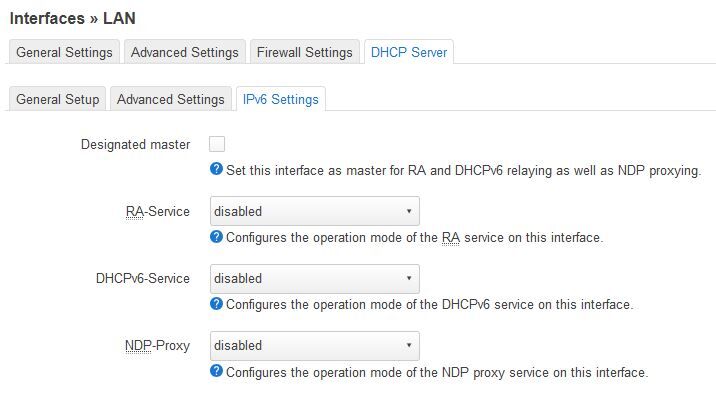Switch to top General Settings tab

point(64,52)
